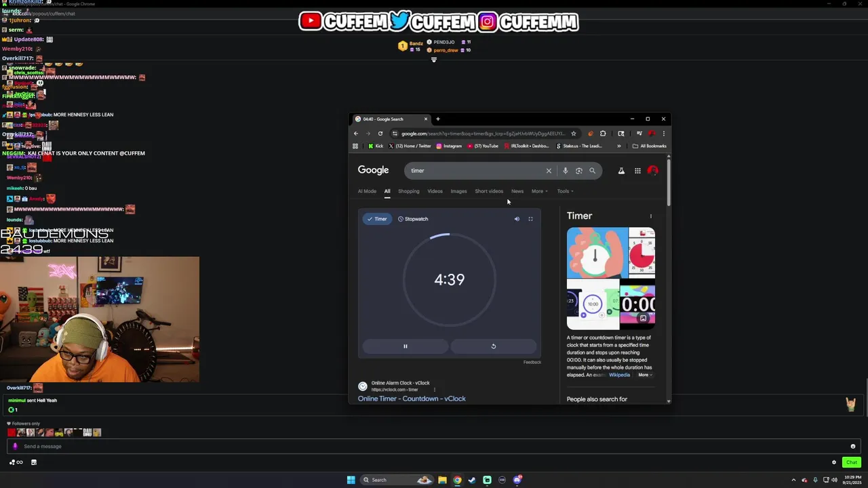Open Chrome extensions puzzle icon
The image size is (868, 488).
603,134
